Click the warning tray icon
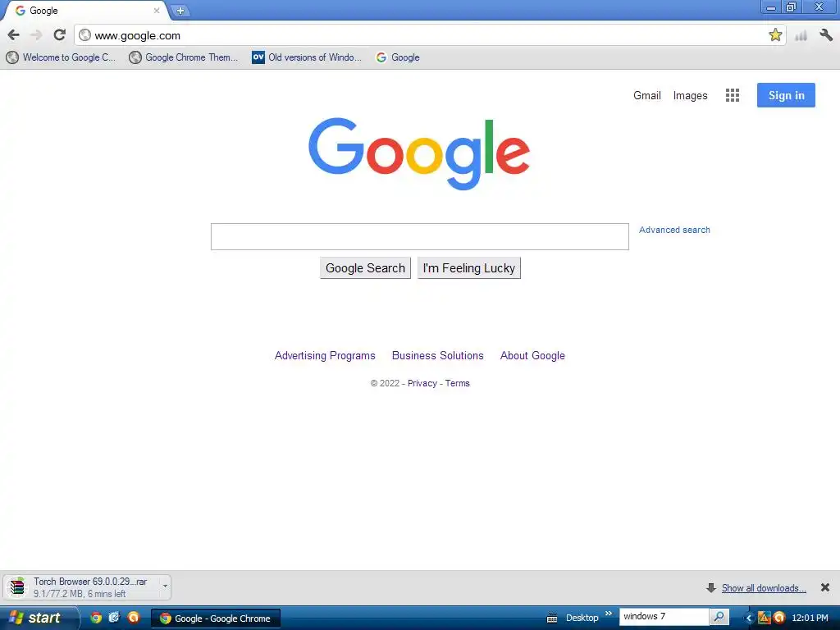 point(764,618)
